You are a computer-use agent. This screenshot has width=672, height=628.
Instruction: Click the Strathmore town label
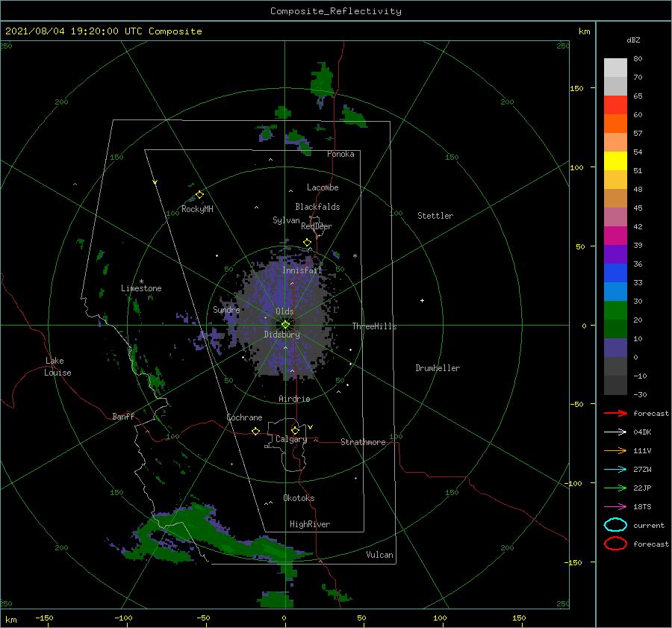363,442
